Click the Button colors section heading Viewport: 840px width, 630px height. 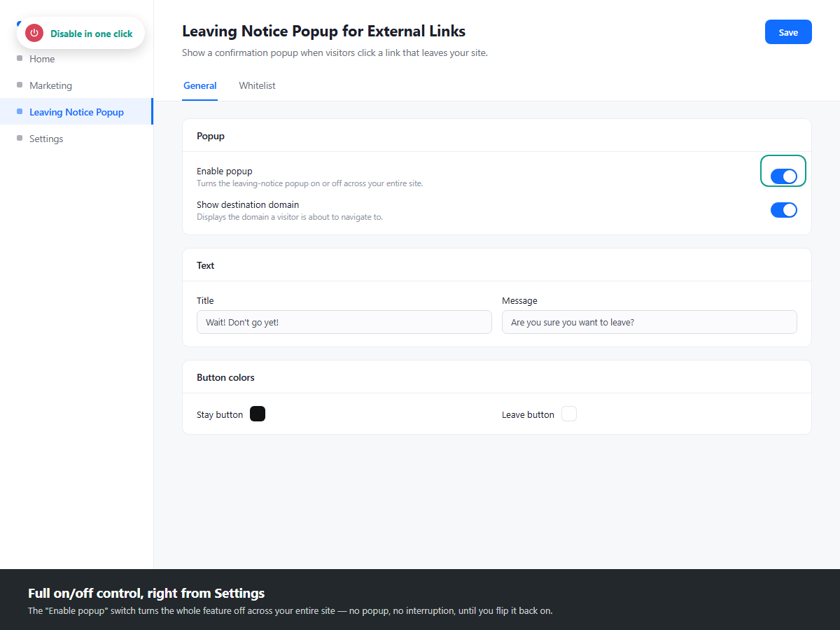(225, 377)
